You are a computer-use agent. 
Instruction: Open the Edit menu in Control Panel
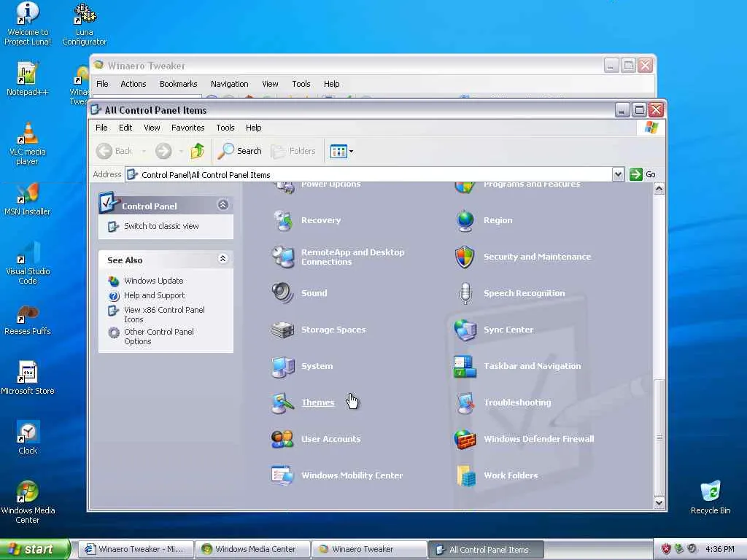[125, 128]
